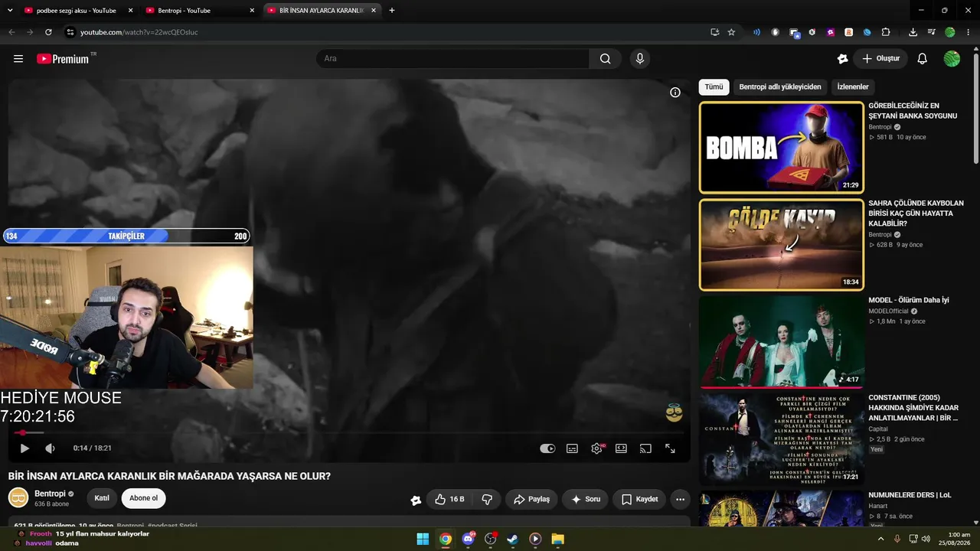The width and height of the screenshot is (980, 551).
Task: Cast video to a TV
Action: coord(645,448)
